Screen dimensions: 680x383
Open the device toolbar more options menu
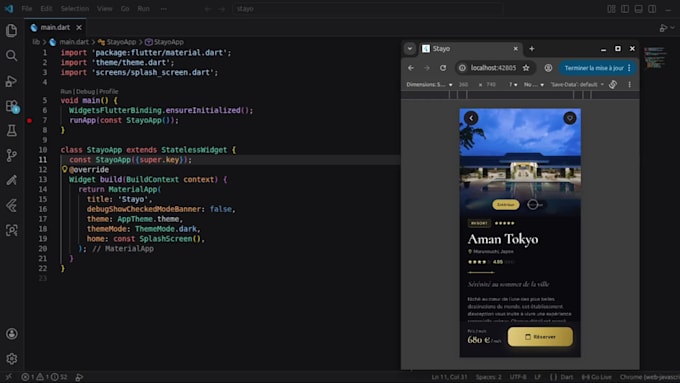pyautogui.click(x=630, y=85)
